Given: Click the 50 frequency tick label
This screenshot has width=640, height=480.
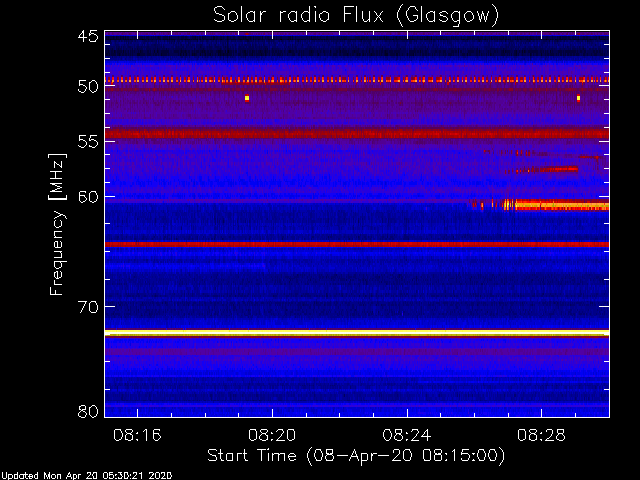Looking at the screenshot, I should pos(88,87).
